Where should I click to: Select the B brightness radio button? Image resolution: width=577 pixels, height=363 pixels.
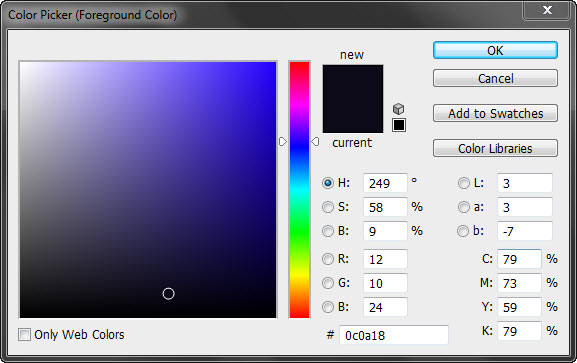pos(328,231)
